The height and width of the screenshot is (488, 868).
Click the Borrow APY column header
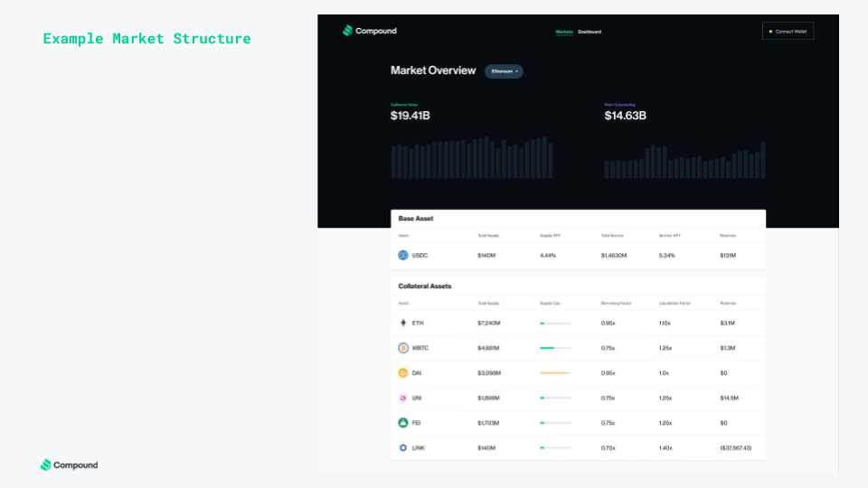[669, 236]
